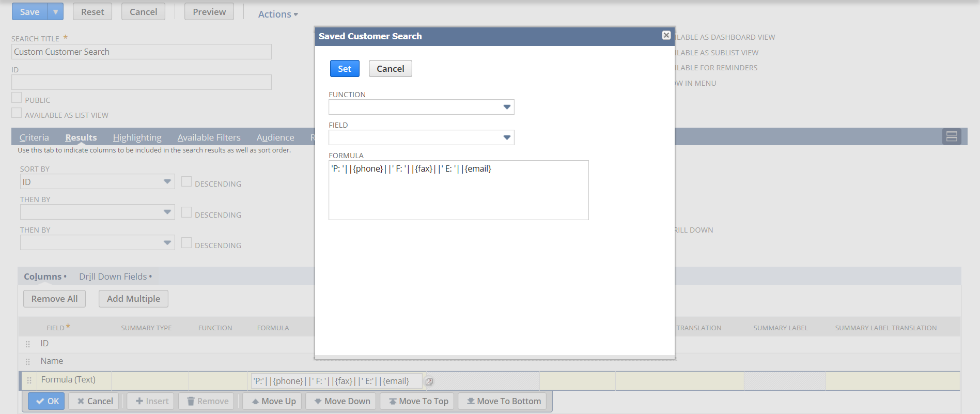Check Descending for first Then By
The width and height of the screenshot is (980, 414).
tap(186, 212)
